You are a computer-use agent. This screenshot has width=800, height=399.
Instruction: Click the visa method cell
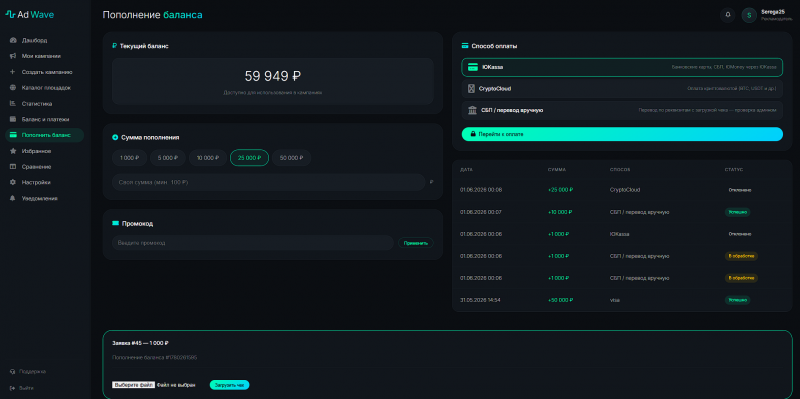614,300
